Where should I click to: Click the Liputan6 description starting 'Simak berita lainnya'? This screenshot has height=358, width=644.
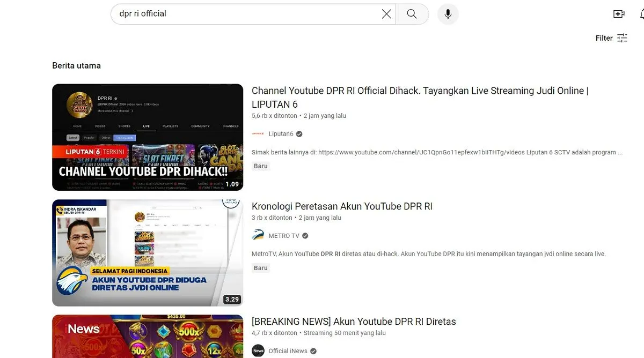point(437,152)
